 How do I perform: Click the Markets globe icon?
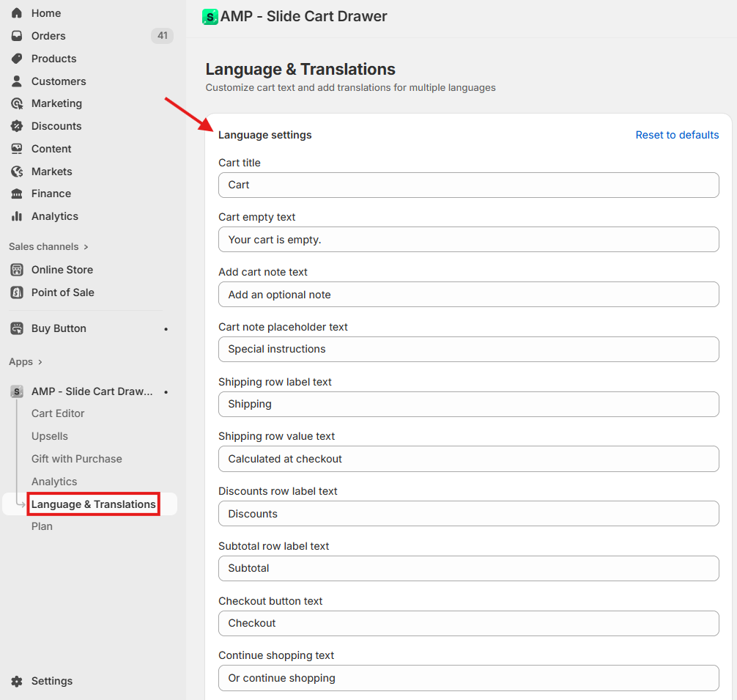point(17,171)
